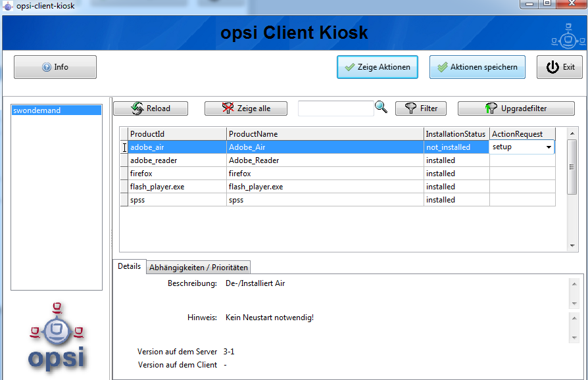Save actions with Aktionen speichern
The height and width of the screenshot is (380, 588).
click(477, 67)
